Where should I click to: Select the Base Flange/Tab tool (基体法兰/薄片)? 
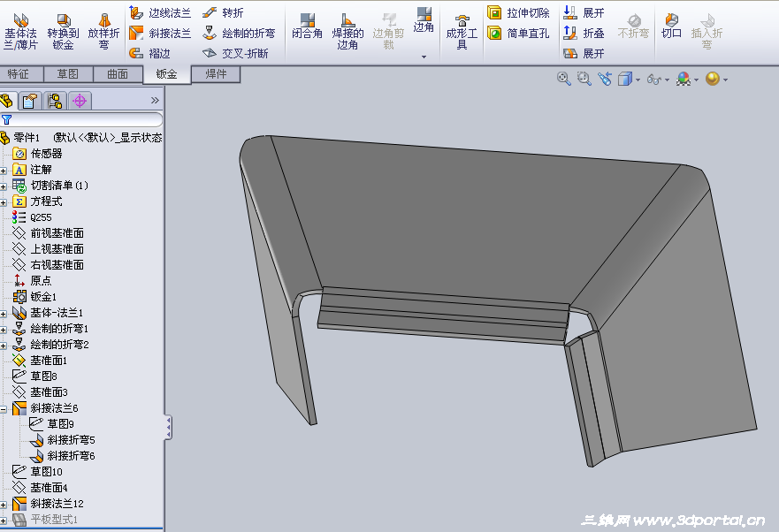pos(20,31)
